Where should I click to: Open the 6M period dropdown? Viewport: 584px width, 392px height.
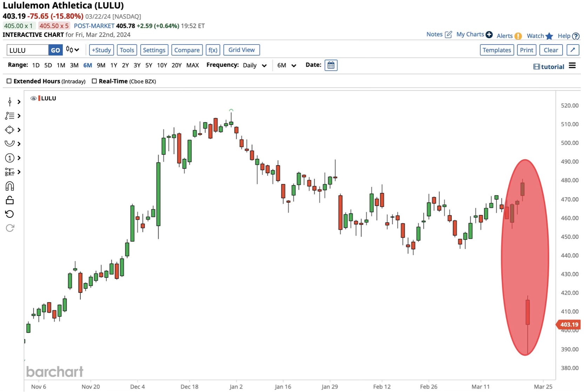click(287, 65)
